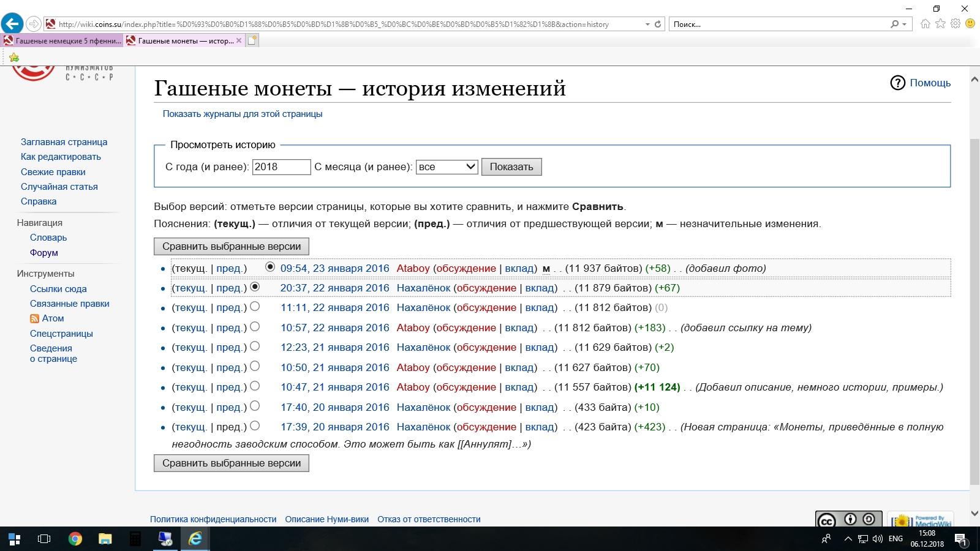Open the browser settings gear icon
This screenshot has height=551, width=980.
[x=956, y=24]
